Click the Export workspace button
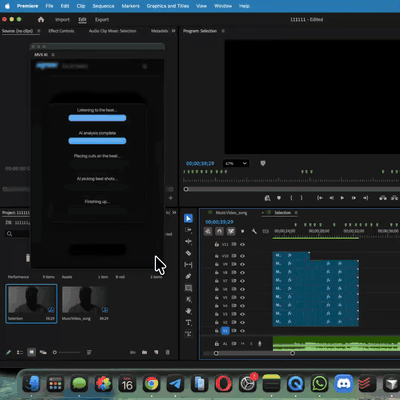The image size is (400, 400). pyautogui.click(x=102, y=20)
